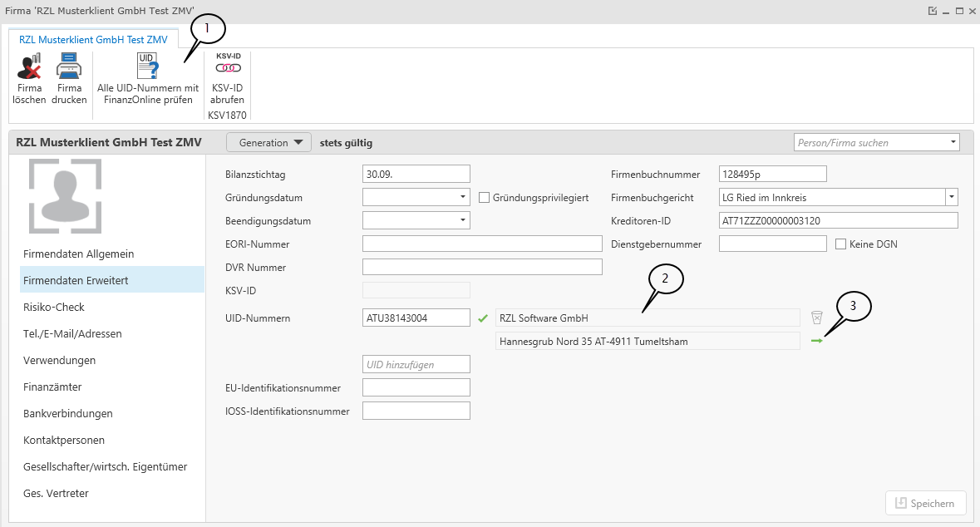Go to Bankverbindungen in the sidebar

click(x=68, y=413)
